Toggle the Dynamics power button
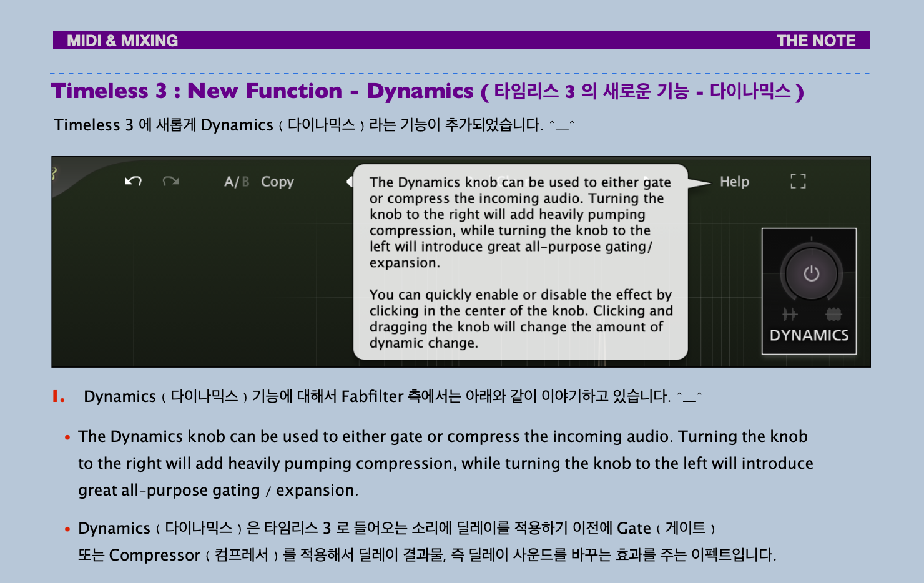This screenshot has width=924, height=583. click(x=811, y=273)
